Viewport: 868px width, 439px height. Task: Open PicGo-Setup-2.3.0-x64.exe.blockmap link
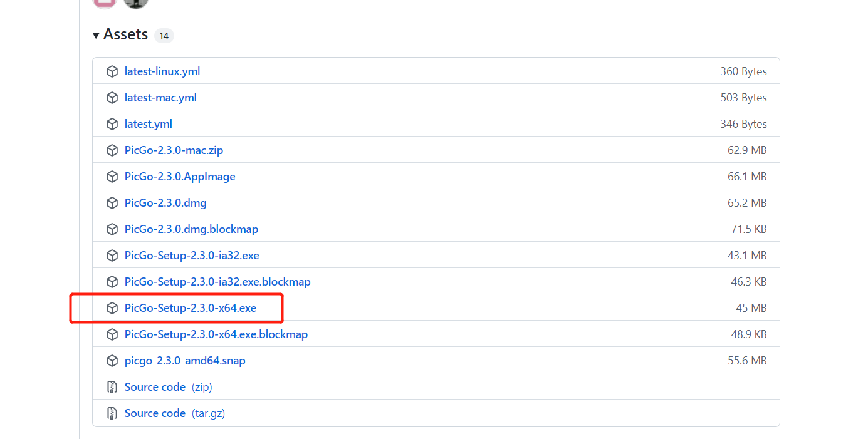tap(216, 334)
